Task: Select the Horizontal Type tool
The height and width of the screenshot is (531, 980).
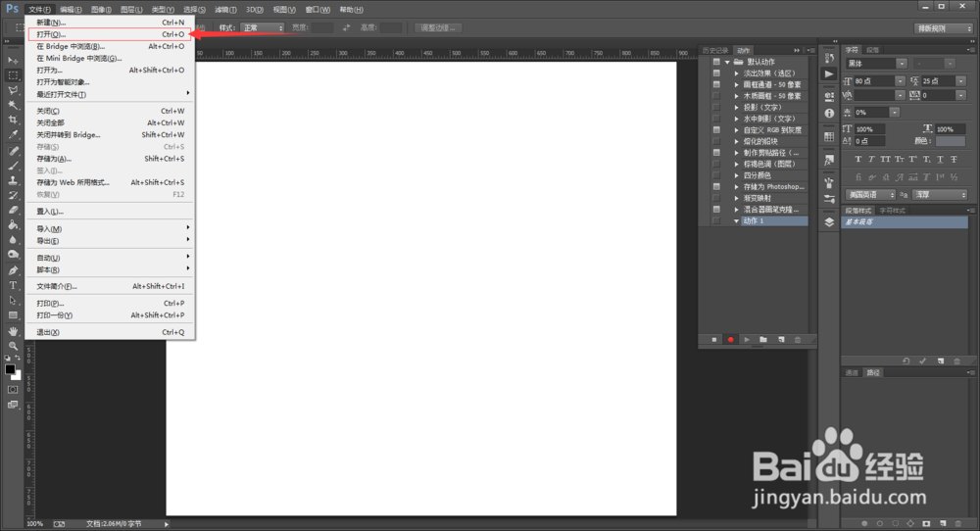Action: (x=13, y=285)
